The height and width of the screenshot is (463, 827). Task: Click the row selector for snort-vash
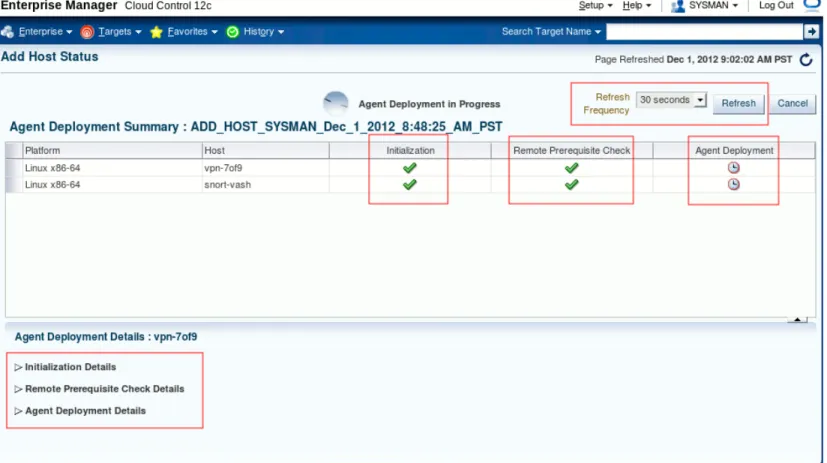pyautogui.click(x=14, y=185)
